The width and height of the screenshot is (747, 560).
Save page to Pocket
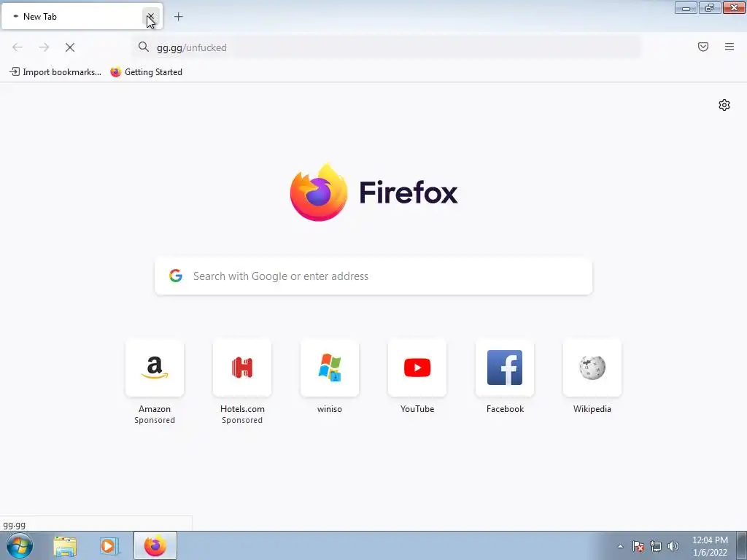click(703, 47)
